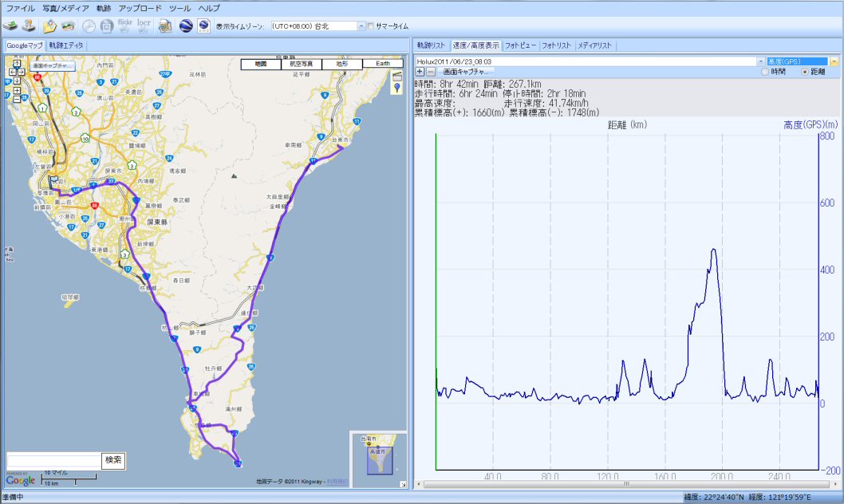
Task: Open the 高度(GPS) chart type dropdown
Action: click(x=834, y=61)
